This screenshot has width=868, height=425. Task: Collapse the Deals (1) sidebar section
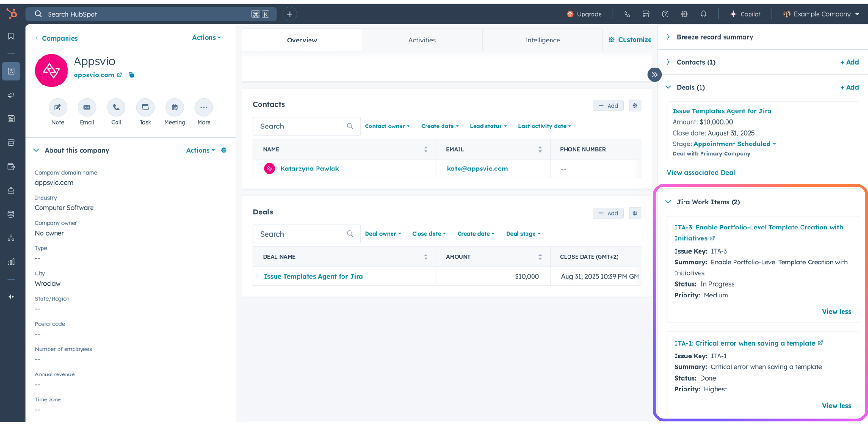tap(668, 87)
